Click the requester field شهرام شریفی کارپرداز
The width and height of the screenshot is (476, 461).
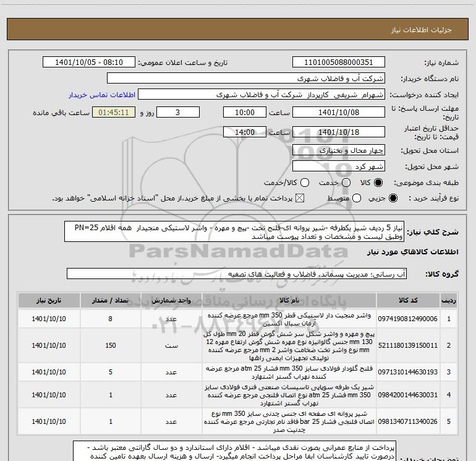point(261,95)
